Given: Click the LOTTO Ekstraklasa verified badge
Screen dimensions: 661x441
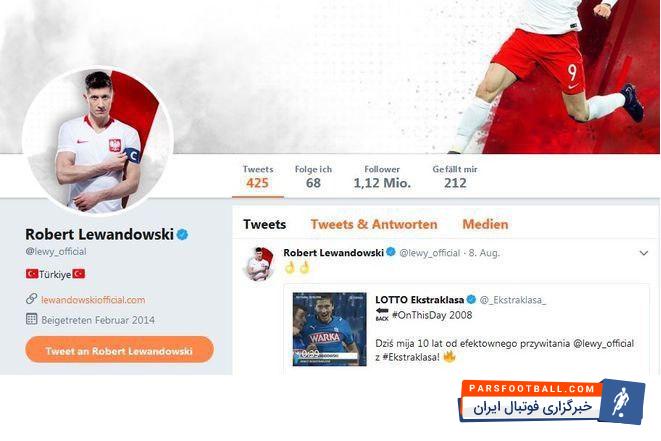Looking at the screenshot, I should [471, 300].
